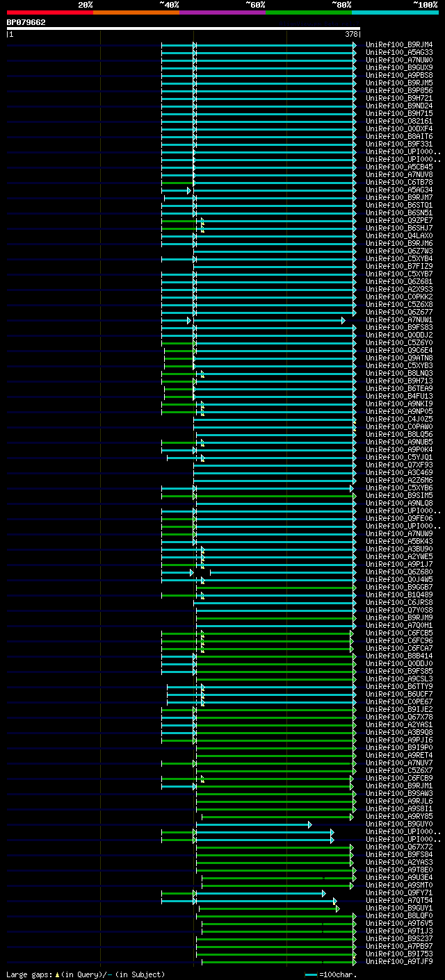Viewport: 445px width, 980px height.
Task: Open hit UniRef100_B9GUX9
Action: [x=399, y=67]
